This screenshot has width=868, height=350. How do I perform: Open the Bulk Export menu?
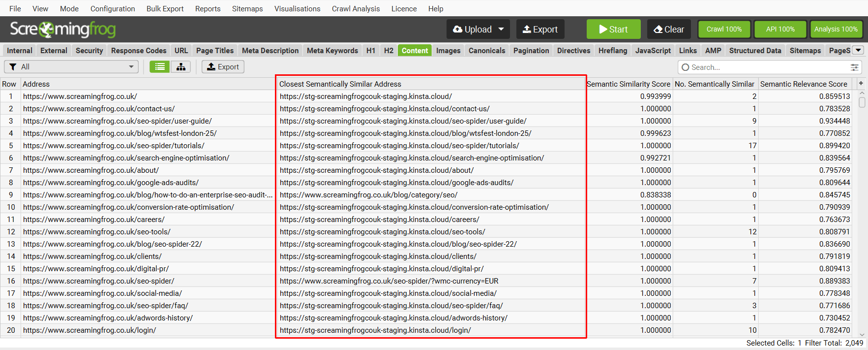click(165, 8)
